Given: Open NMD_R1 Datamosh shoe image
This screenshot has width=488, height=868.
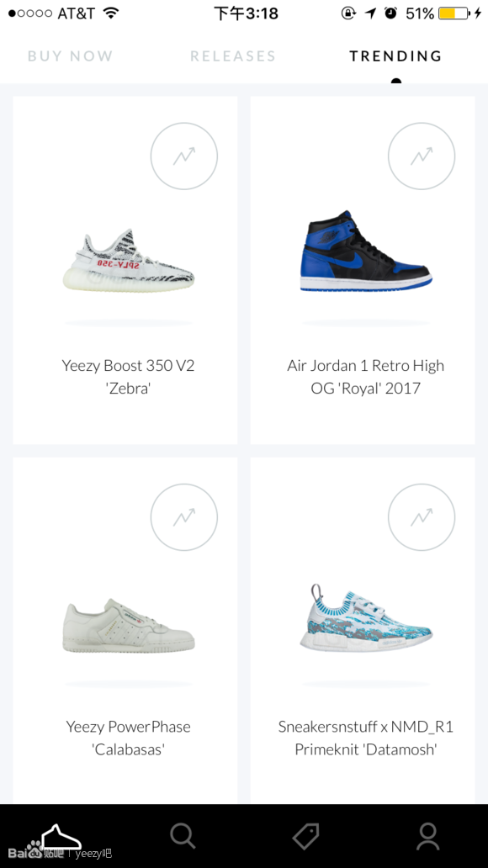Looking at the screenshot, I should [366, 618].
